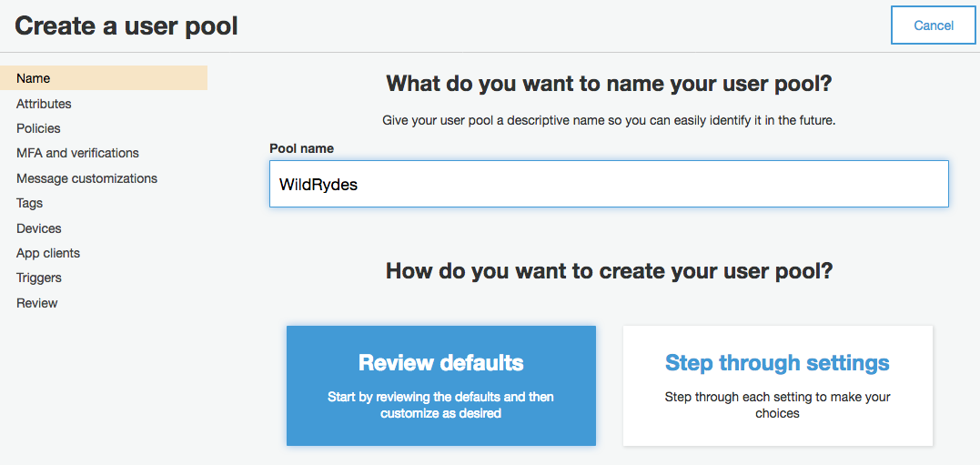
Task: Go to the Policies step
Action: tap(38, 128)
